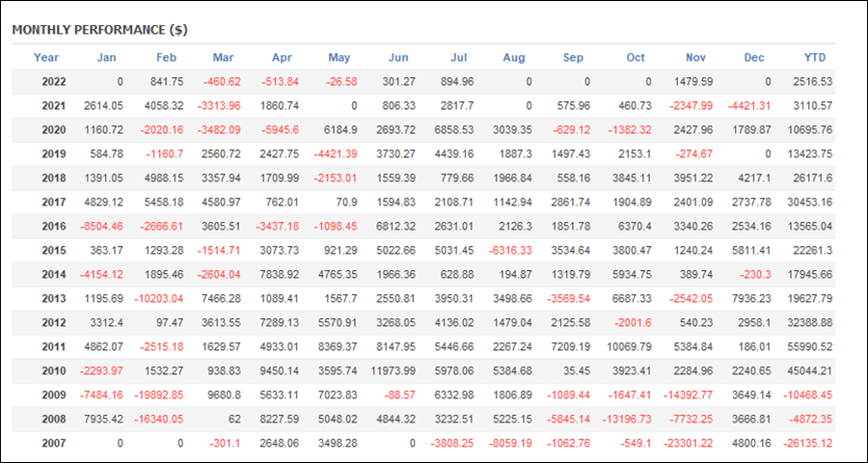Select the 2022 year row label
The height and width of the screenshot is (463, 868).
54,82
